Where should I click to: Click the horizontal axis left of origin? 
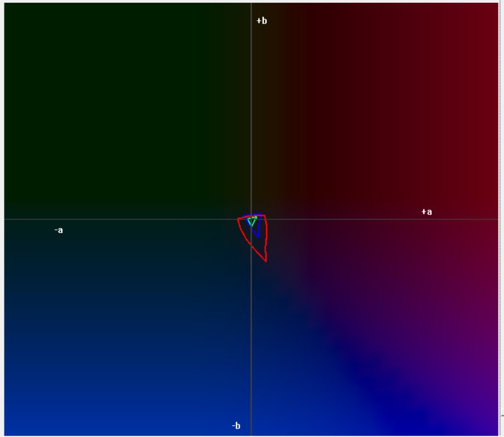(x=140, y=219)
